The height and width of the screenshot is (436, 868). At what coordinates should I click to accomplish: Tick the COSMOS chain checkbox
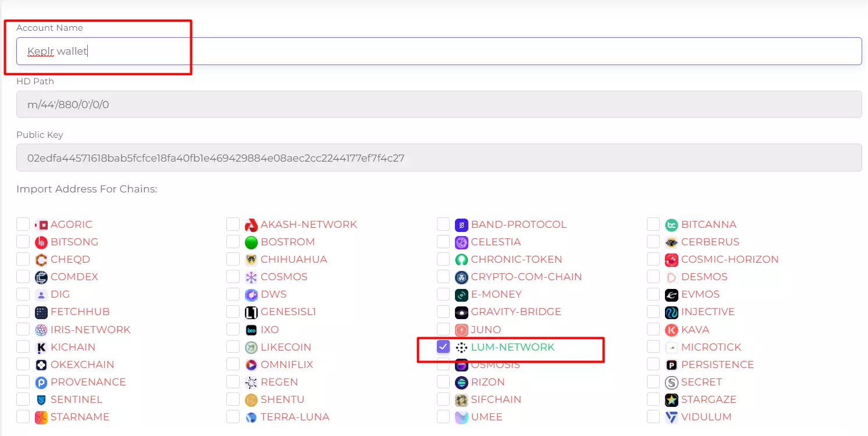tap(233, 277)
